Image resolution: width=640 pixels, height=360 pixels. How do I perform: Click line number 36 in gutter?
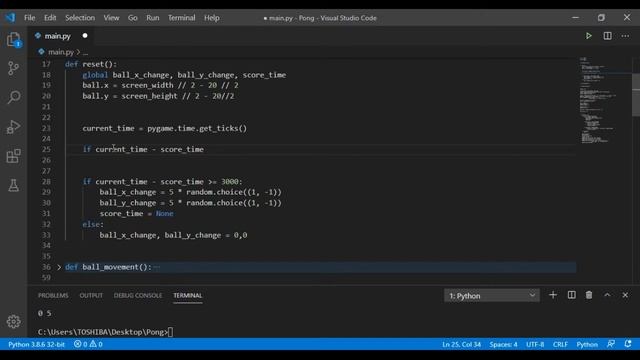click(47, 267)
